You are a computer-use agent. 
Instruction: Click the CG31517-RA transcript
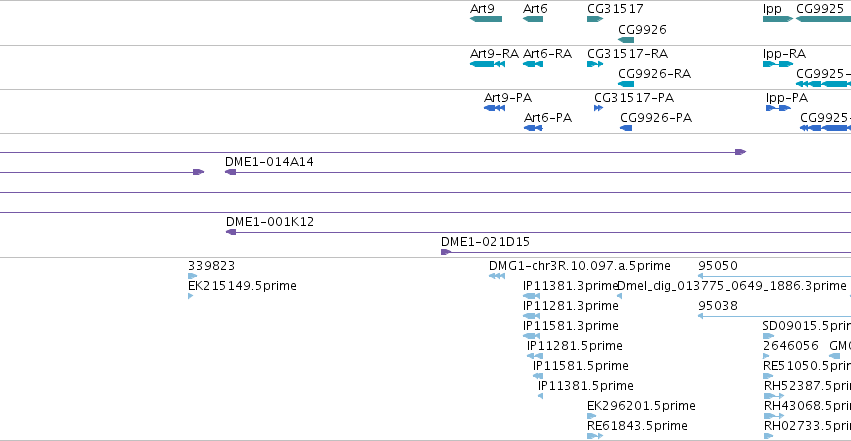pyautogui.click(x=595, y=64)
